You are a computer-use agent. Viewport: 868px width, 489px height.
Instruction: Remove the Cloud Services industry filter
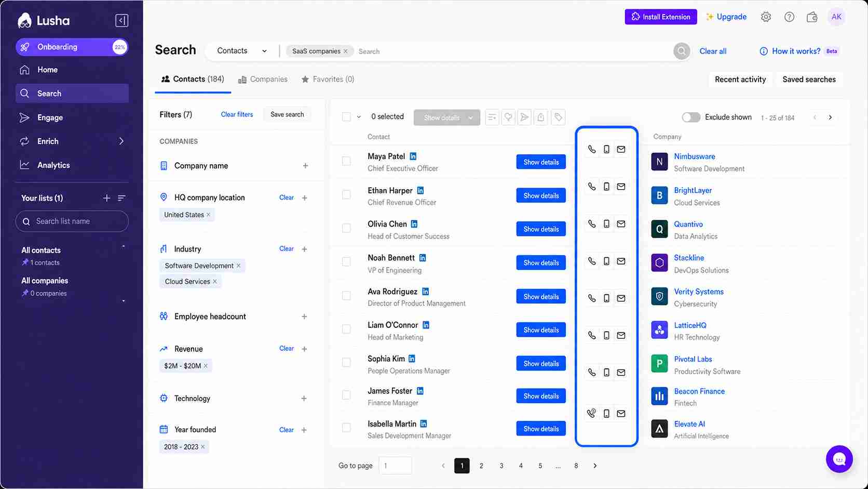pyautogui.click(x=215, y=282)
